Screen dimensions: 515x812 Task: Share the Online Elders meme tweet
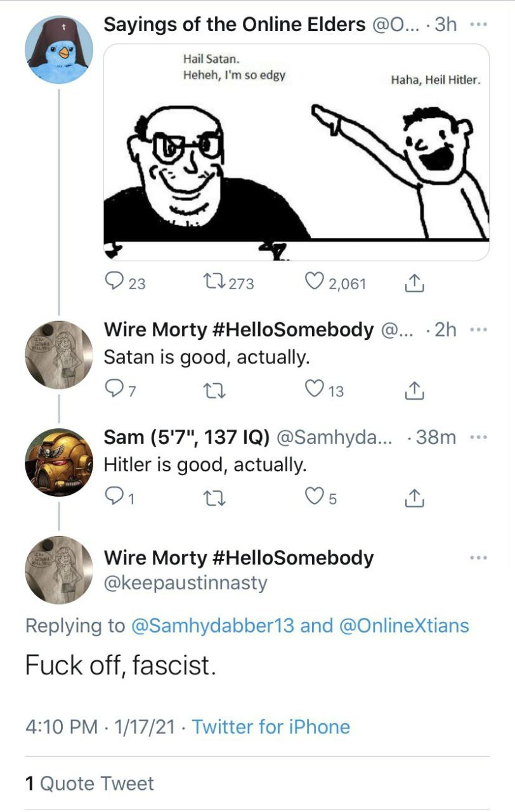point(413,282)
